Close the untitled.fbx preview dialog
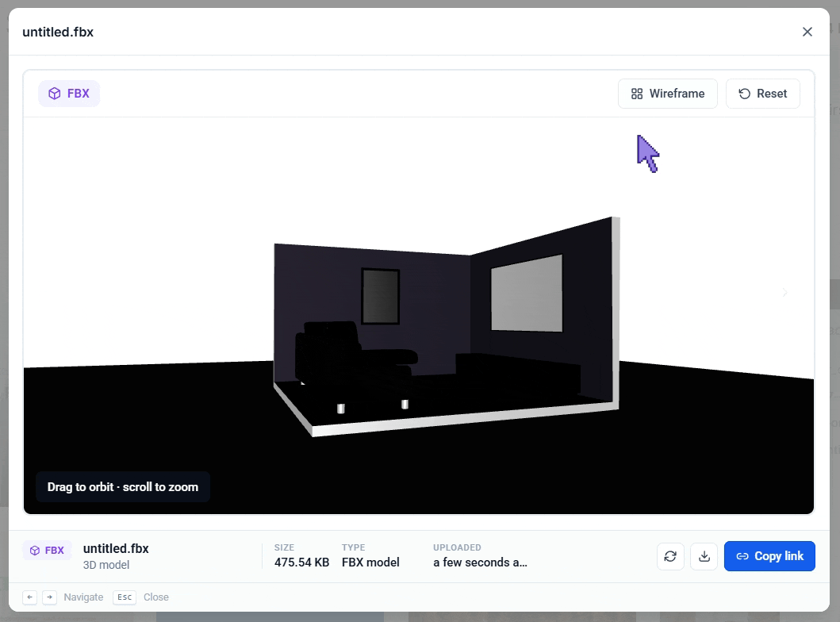 click(807, 32)
